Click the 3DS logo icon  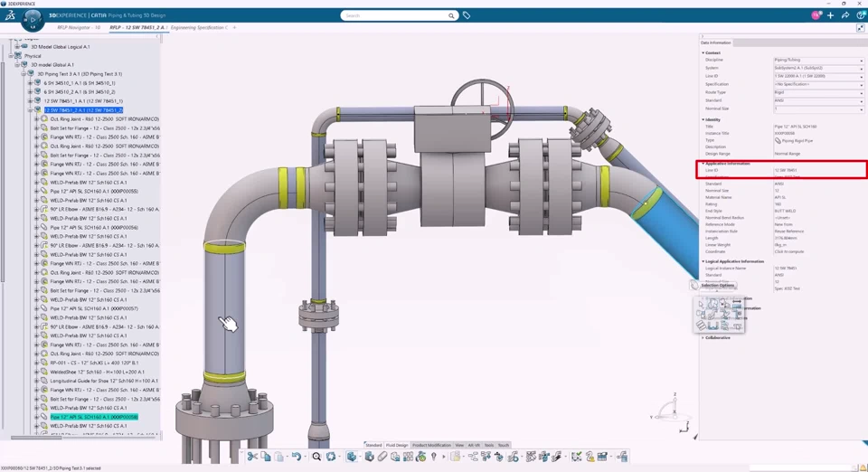pyautogui.click(x=10, y=15)
